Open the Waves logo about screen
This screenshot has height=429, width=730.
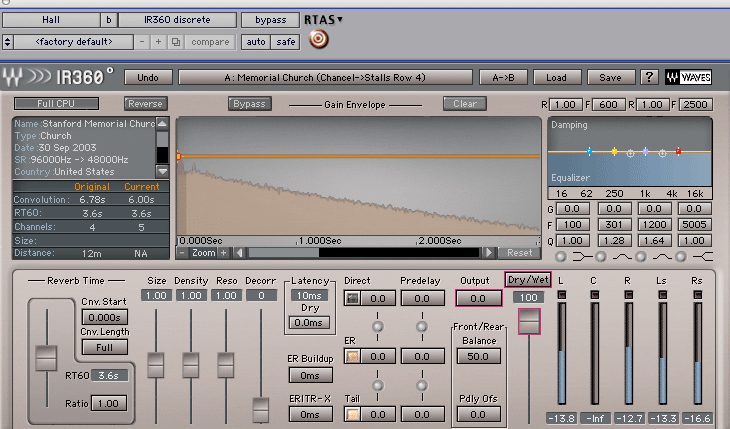click(x=695, y=77)
